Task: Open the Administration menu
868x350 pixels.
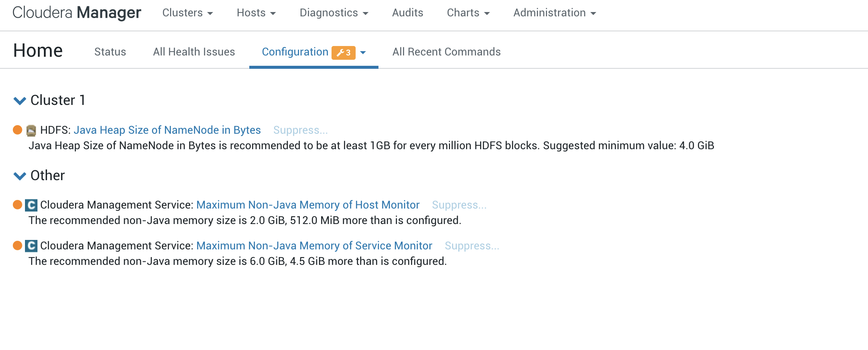Action: [x=555, y=13]
